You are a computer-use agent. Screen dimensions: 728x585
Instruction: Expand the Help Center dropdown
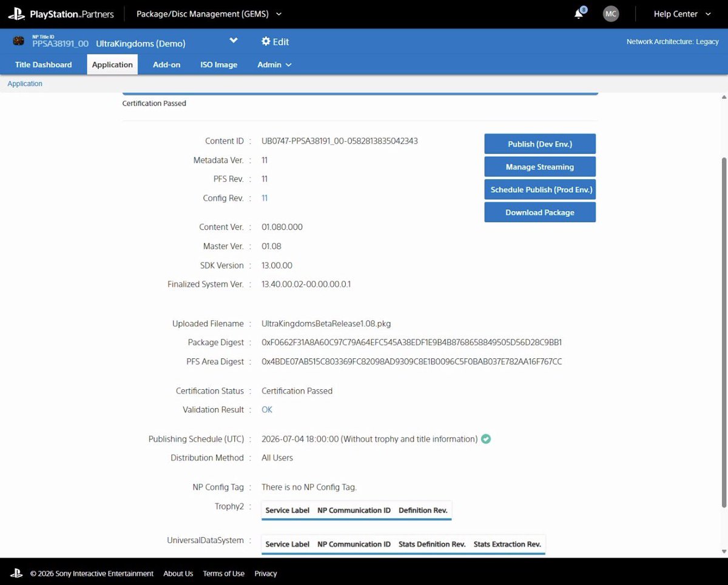(x=682, y=14)
